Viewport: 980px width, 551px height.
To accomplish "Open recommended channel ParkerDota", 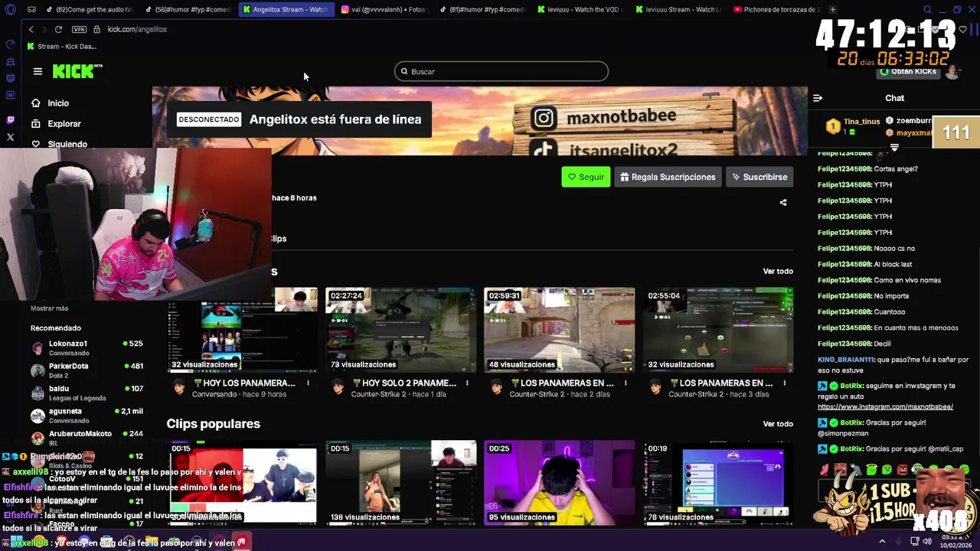I will (87, 370).
